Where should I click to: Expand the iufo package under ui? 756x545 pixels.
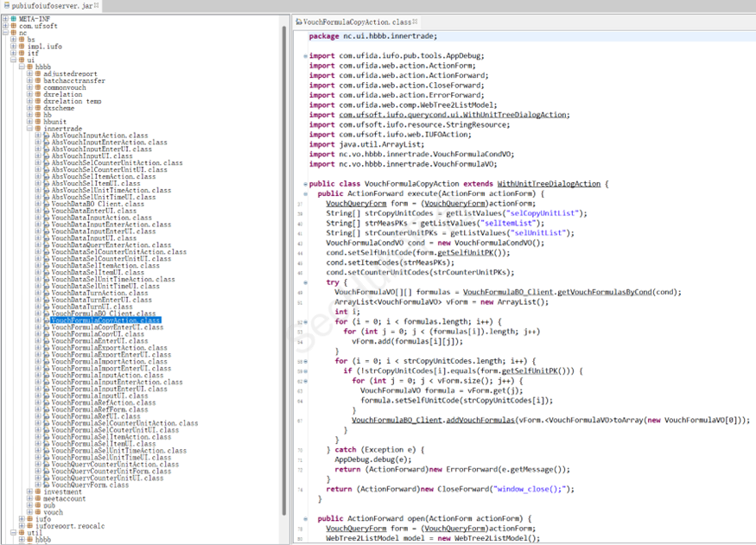pyautogui.click(x=22, y=519)
